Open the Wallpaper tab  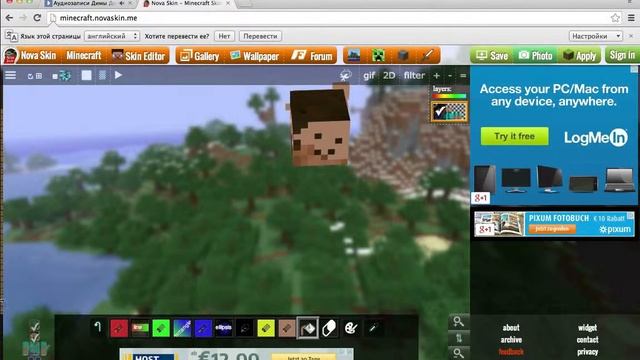254,56
